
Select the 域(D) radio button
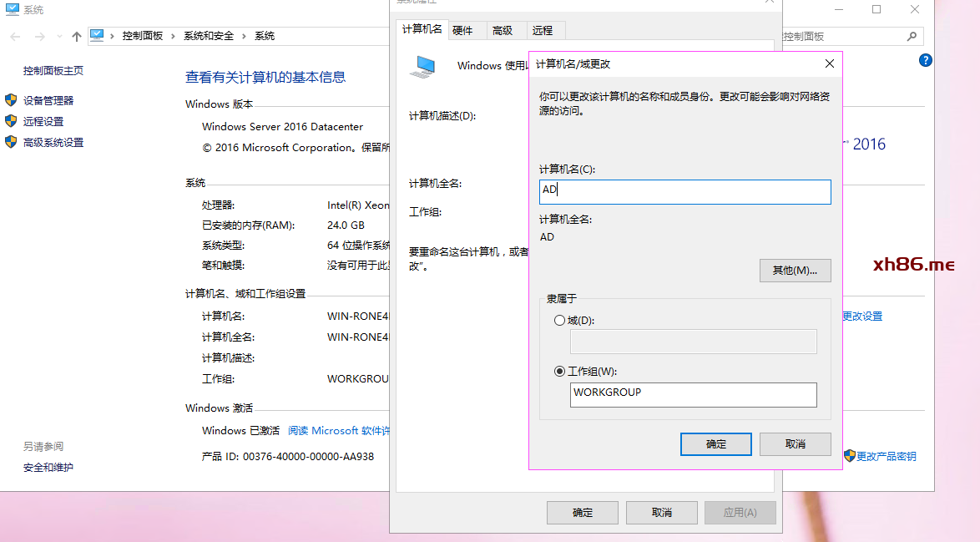click(x=559, y=321)
